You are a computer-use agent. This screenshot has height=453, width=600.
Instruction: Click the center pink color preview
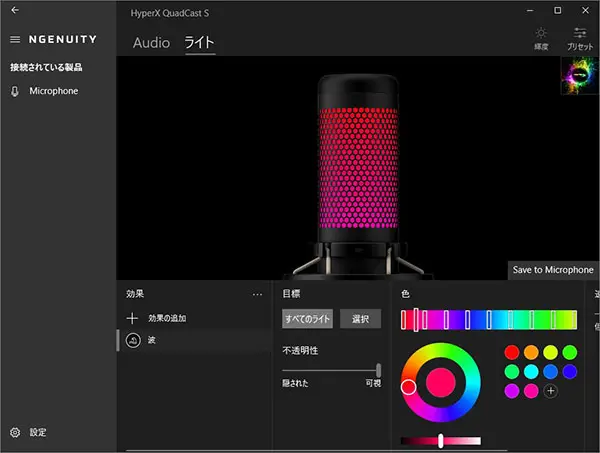440,383
